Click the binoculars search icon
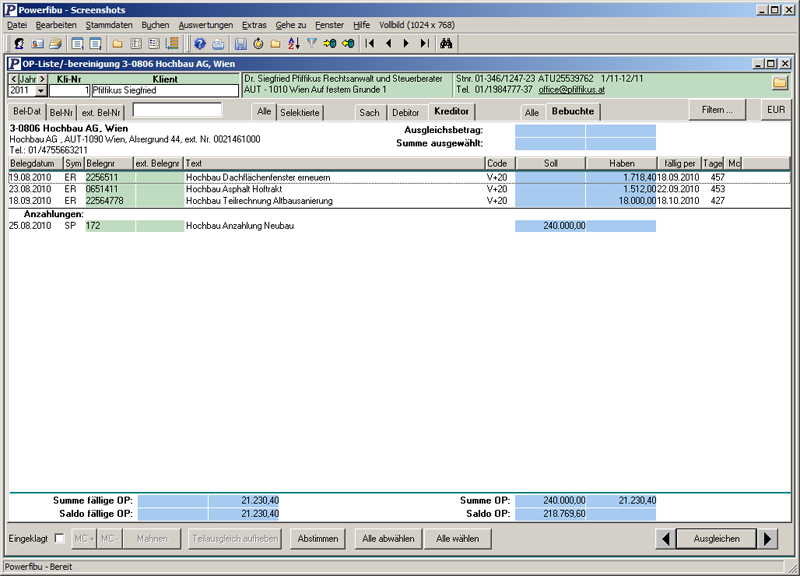The height and width of the screenshot is (576, 800). click(447, 44)
